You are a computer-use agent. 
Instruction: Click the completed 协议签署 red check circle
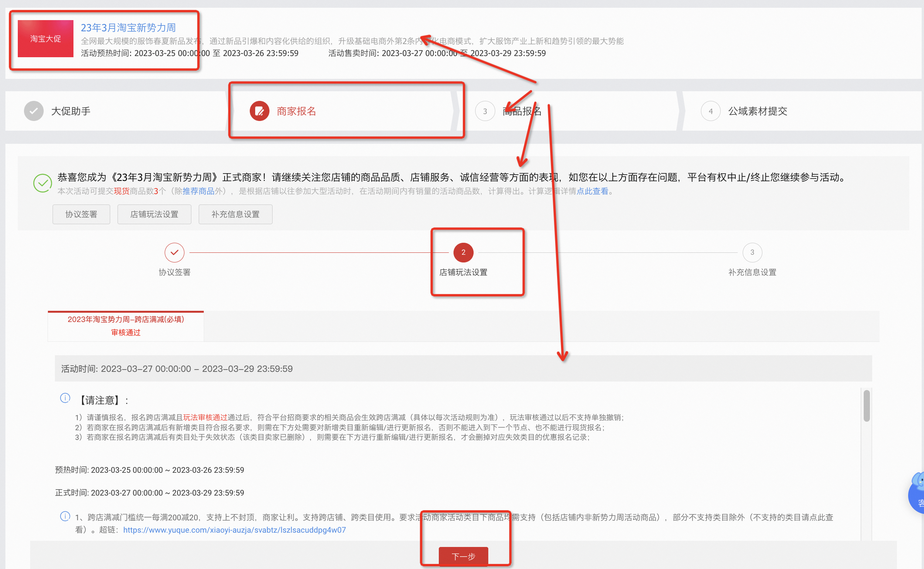175,252
